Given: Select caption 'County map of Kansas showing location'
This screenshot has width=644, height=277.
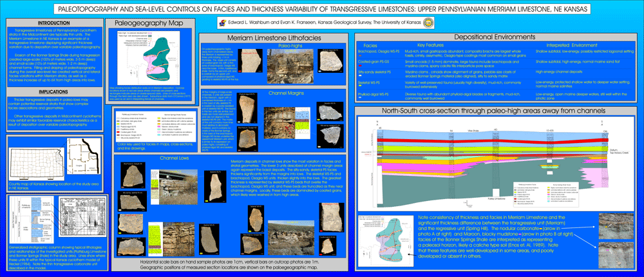Looking at the screenshot, I should click(53, 187).
